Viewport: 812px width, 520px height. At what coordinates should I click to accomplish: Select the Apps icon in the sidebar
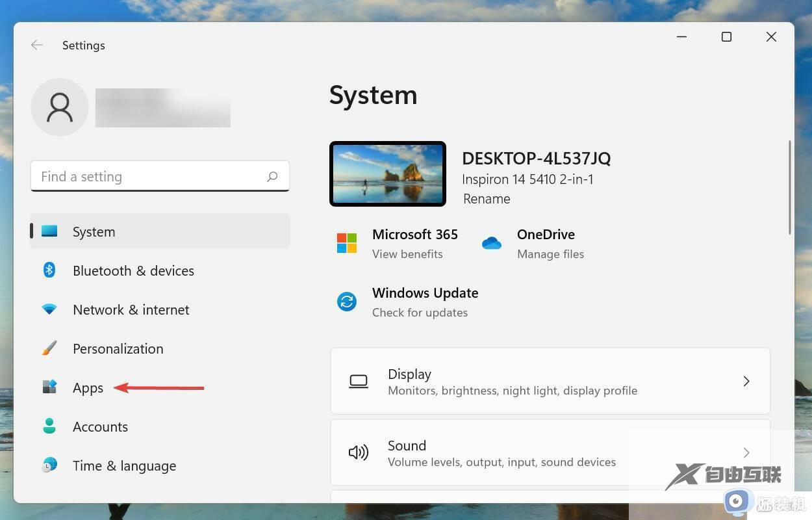49,387
